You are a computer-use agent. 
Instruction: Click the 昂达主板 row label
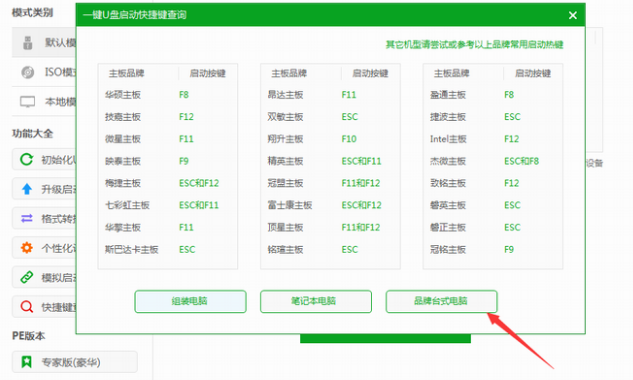pyautogui.click(x=285, y=95)
